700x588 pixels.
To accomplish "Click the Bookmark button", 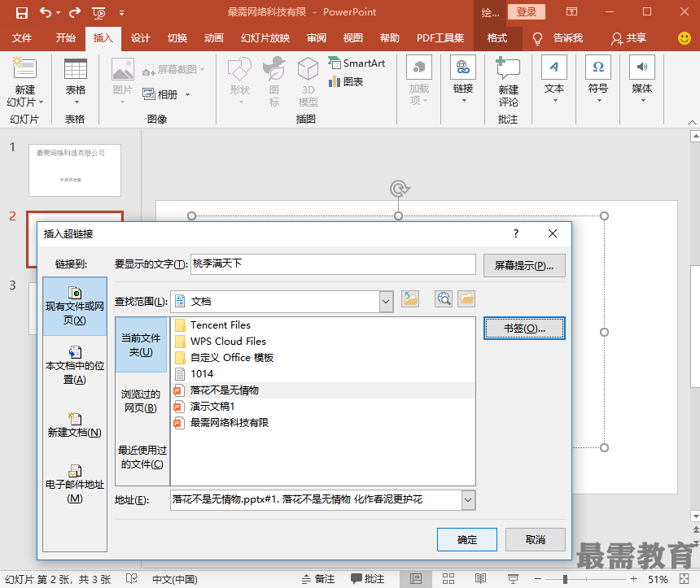I will pyautogui.click(x=524, y=329).
